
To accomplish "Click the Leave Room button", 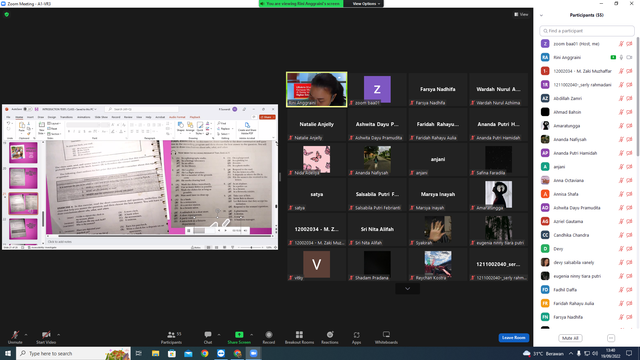I will (513, 338).
